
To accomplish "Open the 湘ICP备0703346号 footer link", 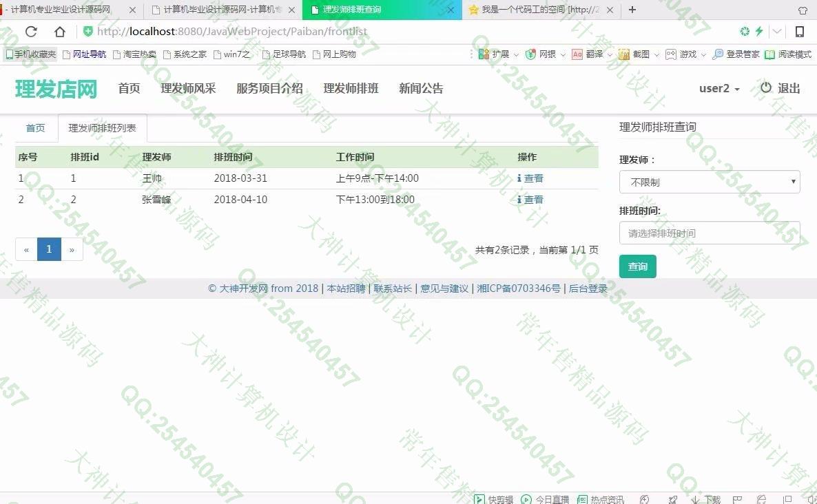I will [519, 288].
